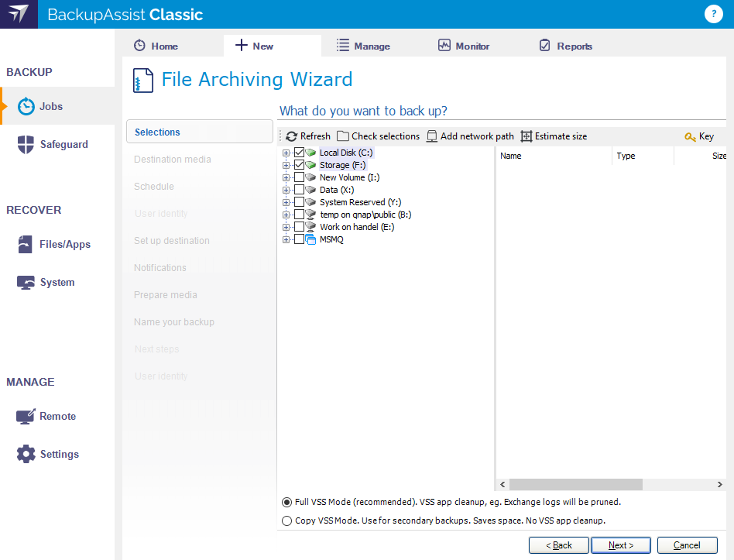Open the Monitor tab
The width and height of the screenshot is (734, 560).
click(x=464, y=46)
